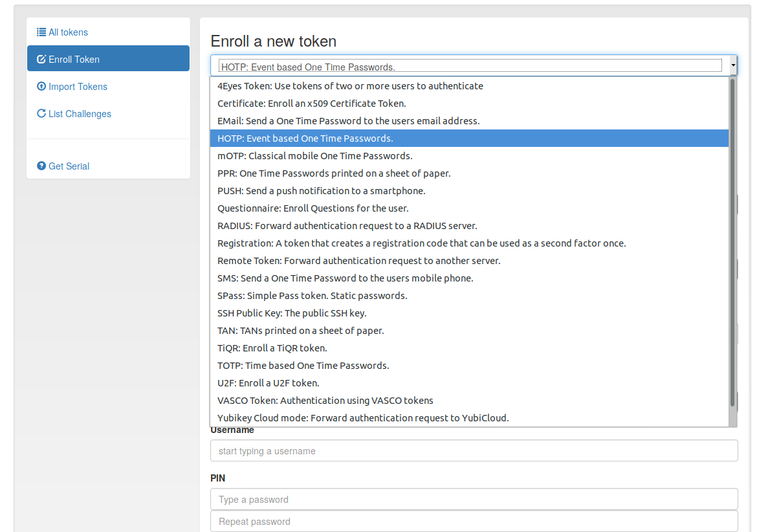
Task: Open the List Challenges page
Action: coord(109,113)
